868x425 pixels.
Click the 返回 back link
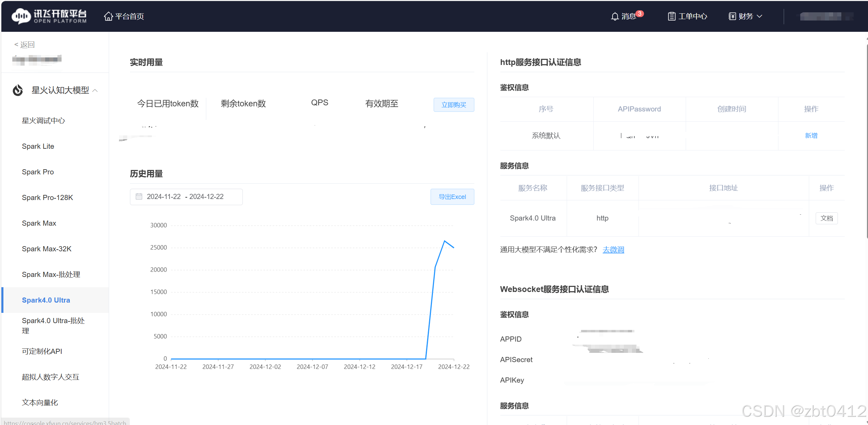click(x=25, y=45)
